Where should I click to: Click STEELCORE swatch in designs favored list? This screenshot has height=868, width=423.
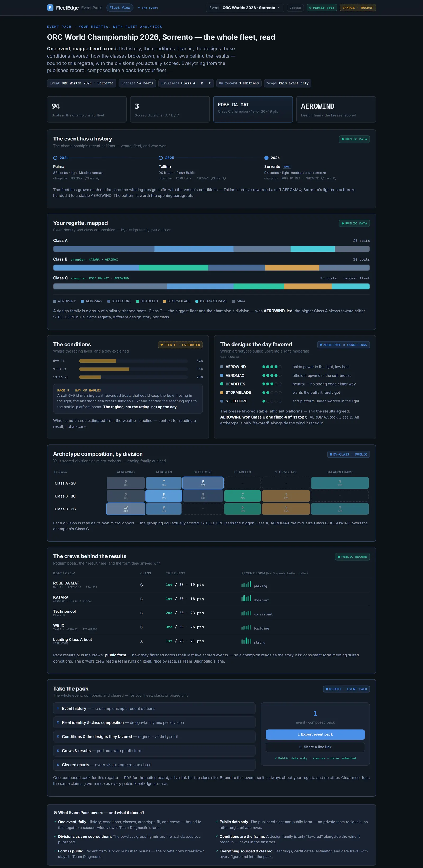click(x=222, y=401)
